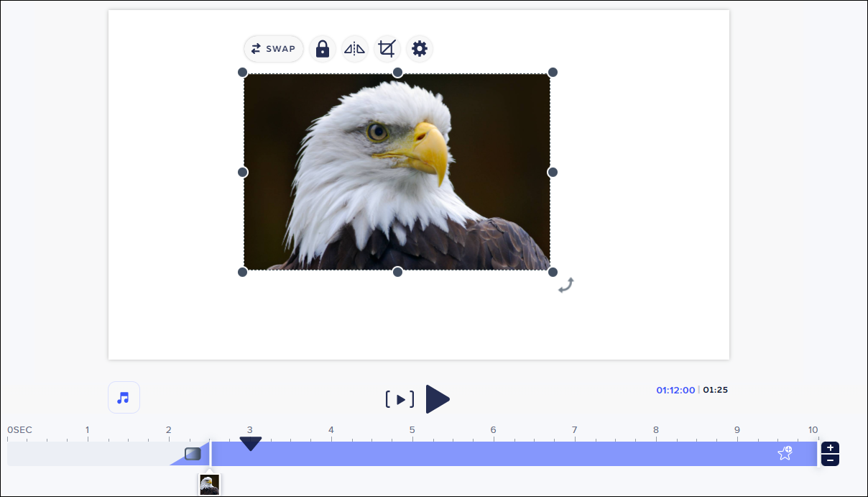Click the bottom-right resize handle
Image resolution: width=868 pixels, height=497 pixels.
coord(553,272)
